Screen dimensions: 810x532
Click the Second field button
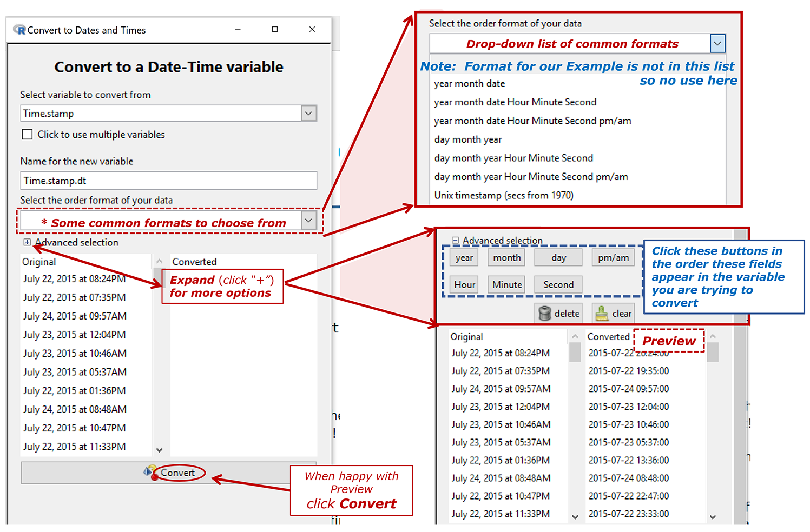tap(558, 284)
